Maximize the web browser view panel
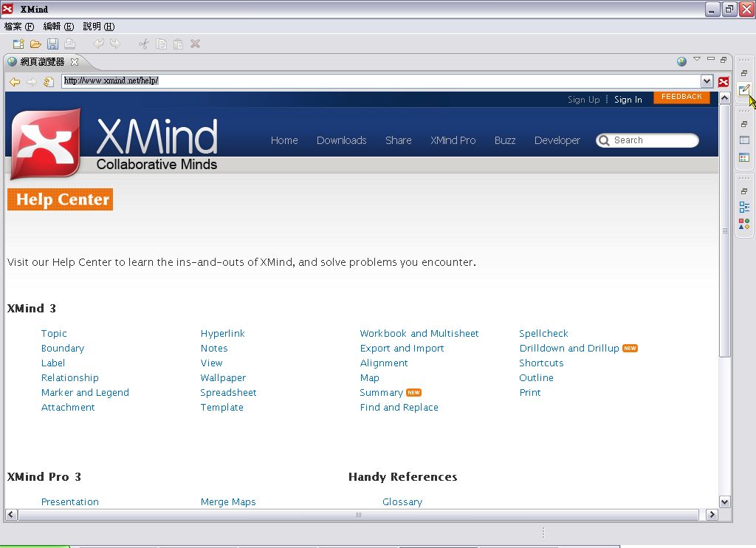This screenshot has height=548, width=756. 724,59
